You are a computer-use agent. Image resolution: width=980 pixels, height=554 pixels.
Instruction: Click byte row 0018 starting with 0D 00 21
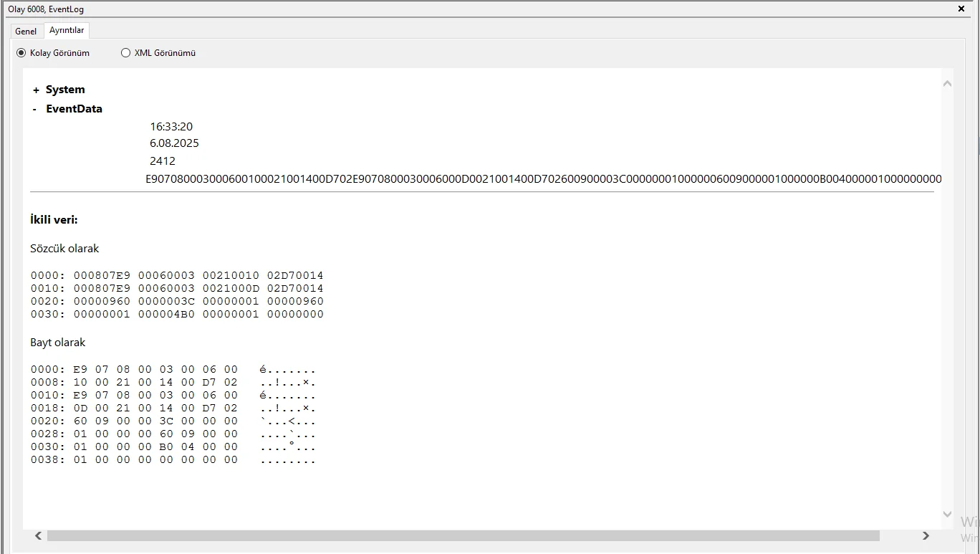point(173,409)
